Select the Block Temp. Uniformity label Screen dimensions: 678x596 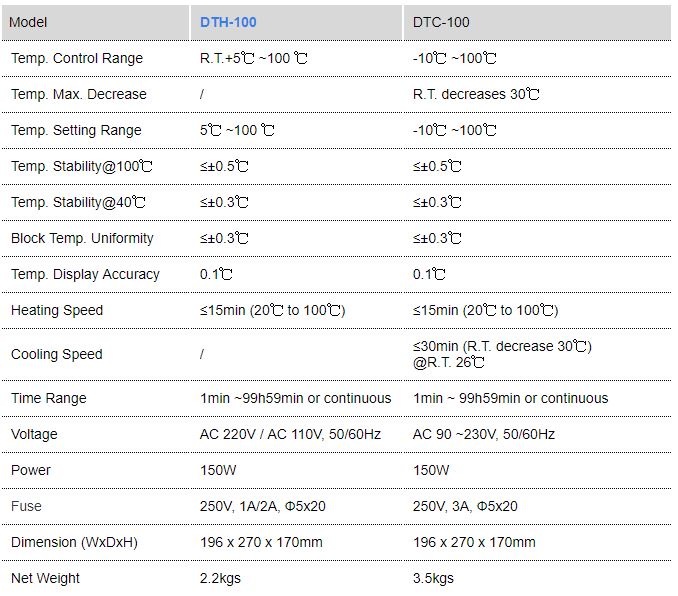[x=82, y=238]
